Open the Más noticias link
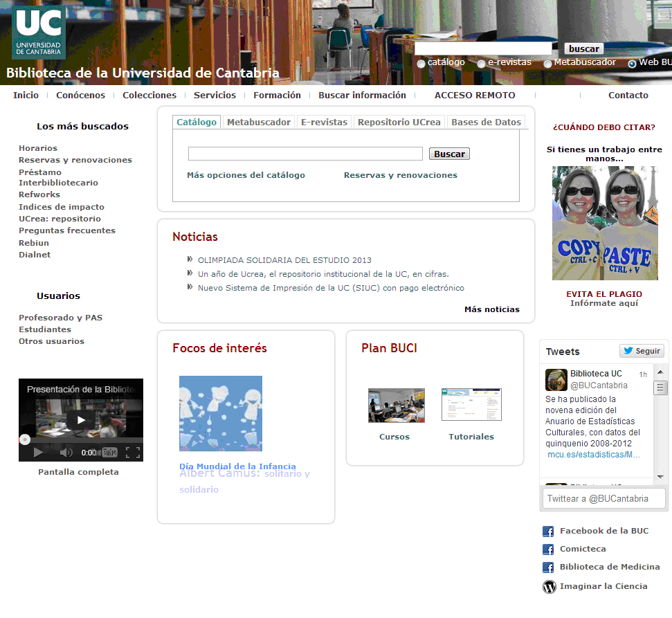This screenshot has height=618, width=672. [x=491, y=309]
